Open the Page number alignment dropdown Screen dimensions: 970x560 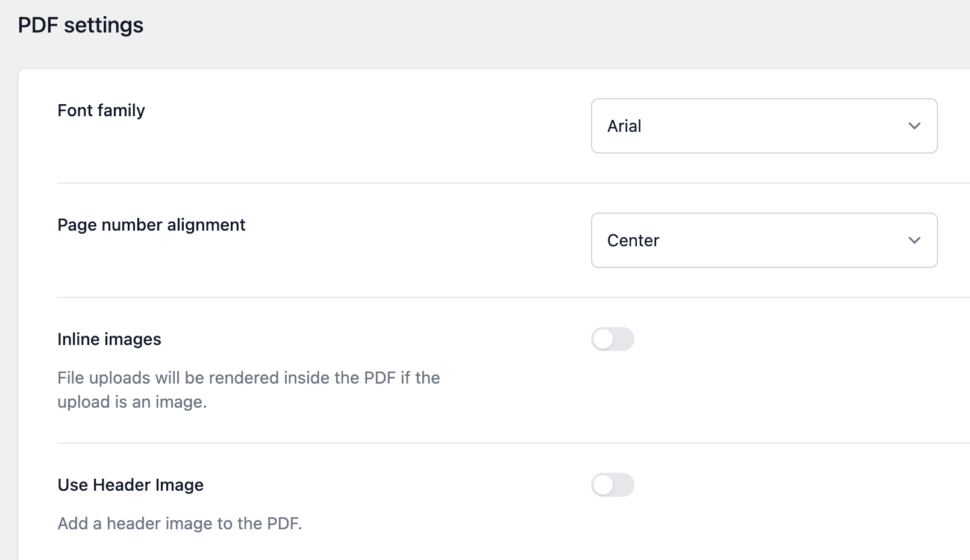tap(763, 240)
